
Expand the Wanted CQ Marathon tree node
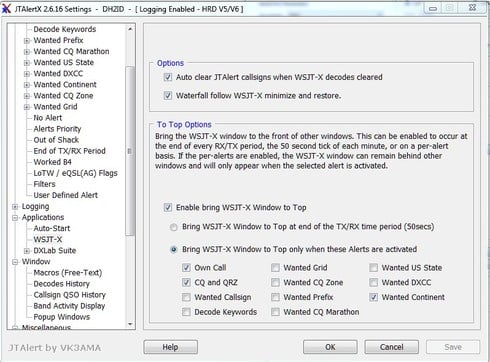coord(27,52)
